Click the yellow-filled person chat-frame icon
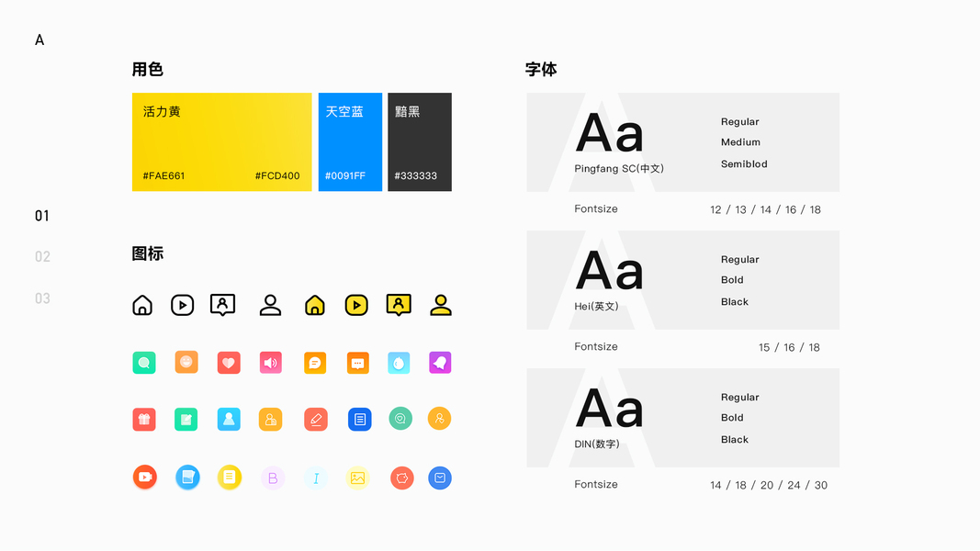980x551 pixels. [x=399, y=305]
